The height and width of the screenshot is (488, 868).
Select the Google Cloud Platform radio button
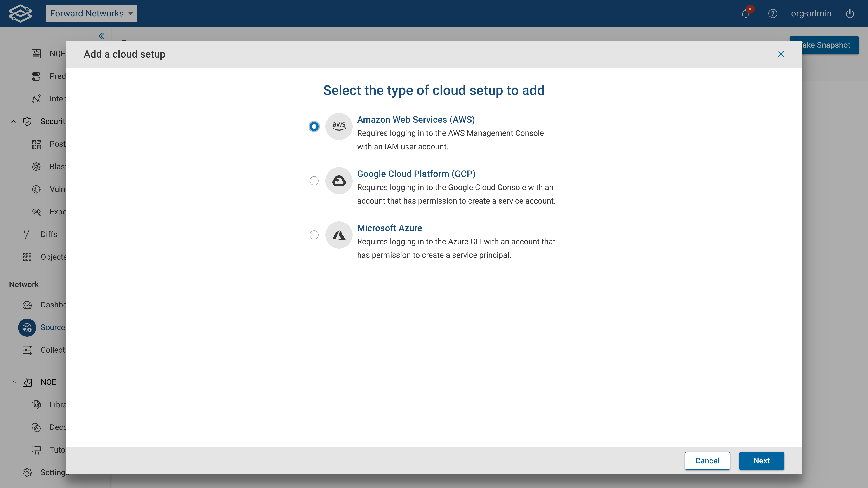pyautogui.click(x=314, y=181)
